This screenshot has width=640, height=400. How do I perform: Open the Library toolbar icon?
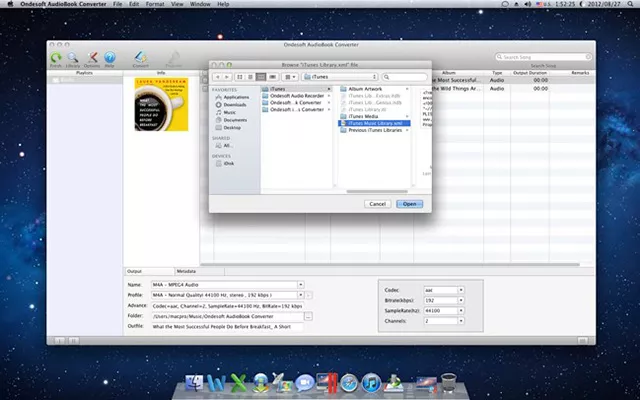73,59
